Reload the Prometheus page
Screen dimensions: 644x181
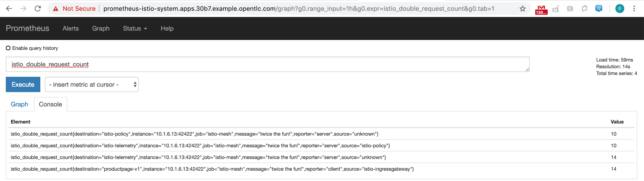[38, 9]
